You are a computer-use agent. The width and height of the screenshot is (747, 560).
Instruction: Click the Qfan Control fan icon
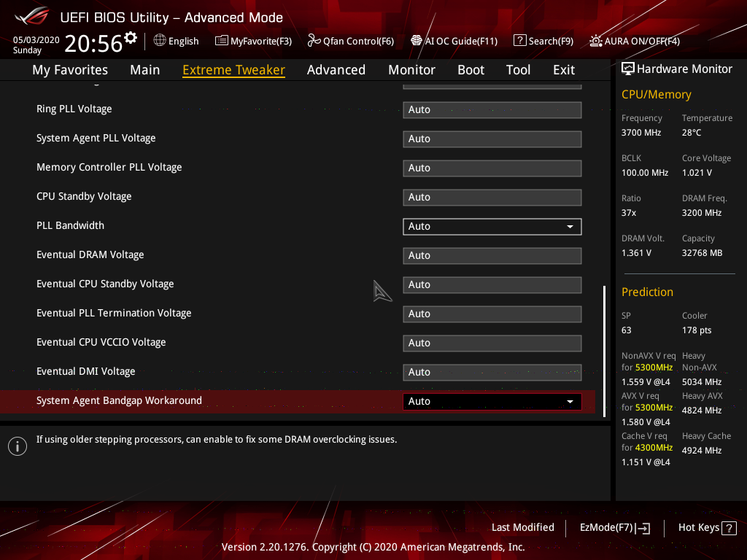[314, 41]
